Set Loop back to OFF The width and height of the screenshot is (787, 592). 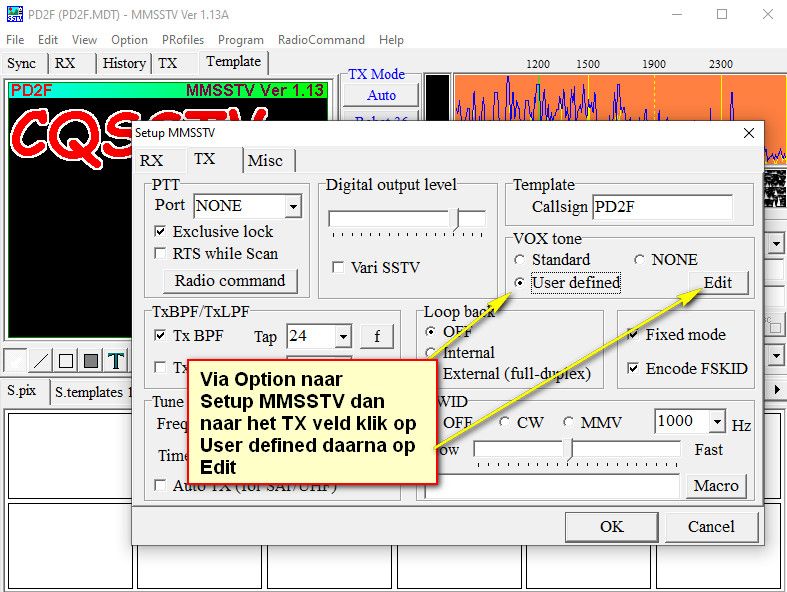tap(431, 332)
